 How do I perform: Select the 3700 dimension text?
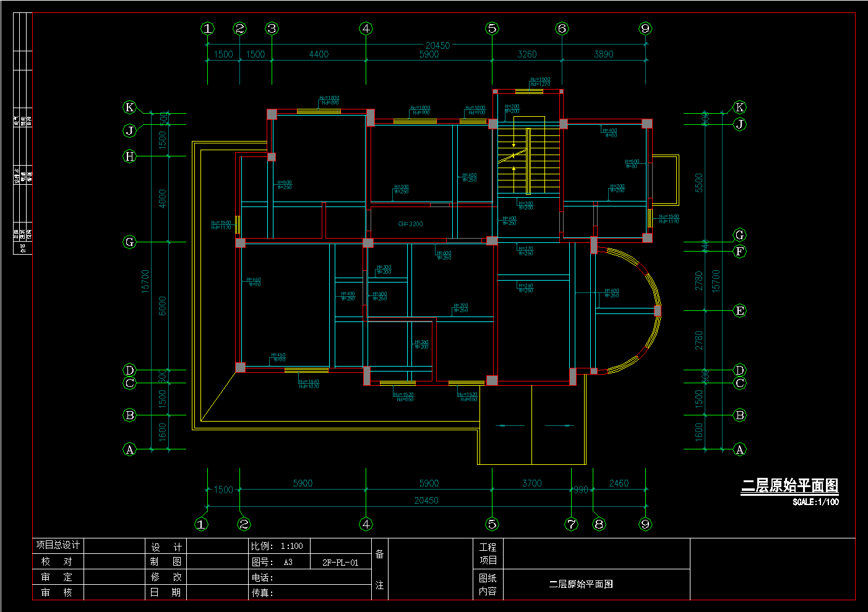coord(531,483)
